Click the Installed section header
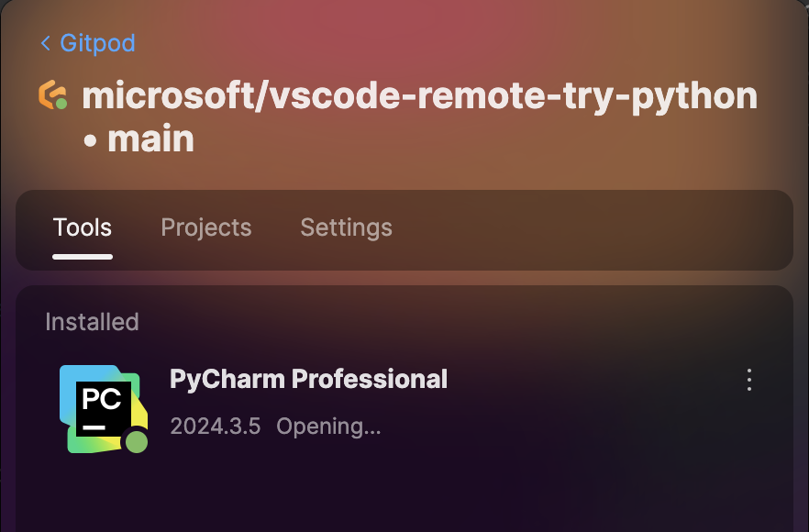 tap(92, 322)
